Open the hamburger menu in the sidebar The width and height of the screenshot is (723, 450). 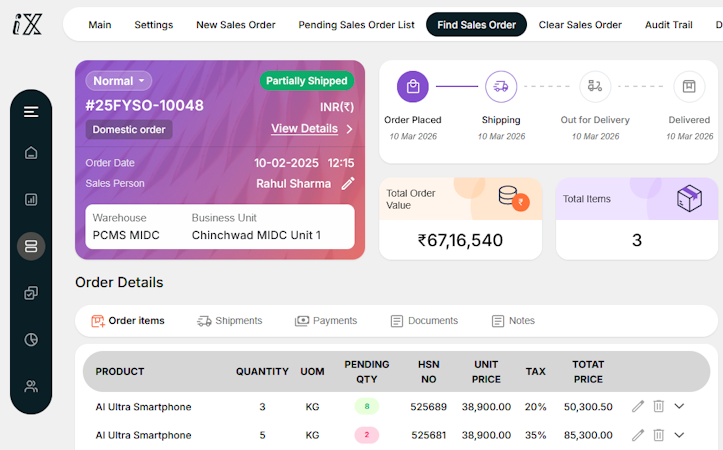pyautogui.click(x=31, y=112)
